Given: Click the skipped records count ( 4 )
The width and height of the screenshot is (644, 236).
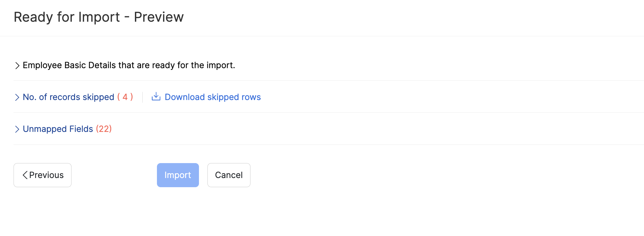Looking at the screenshot, I should [x=125, y=97].
